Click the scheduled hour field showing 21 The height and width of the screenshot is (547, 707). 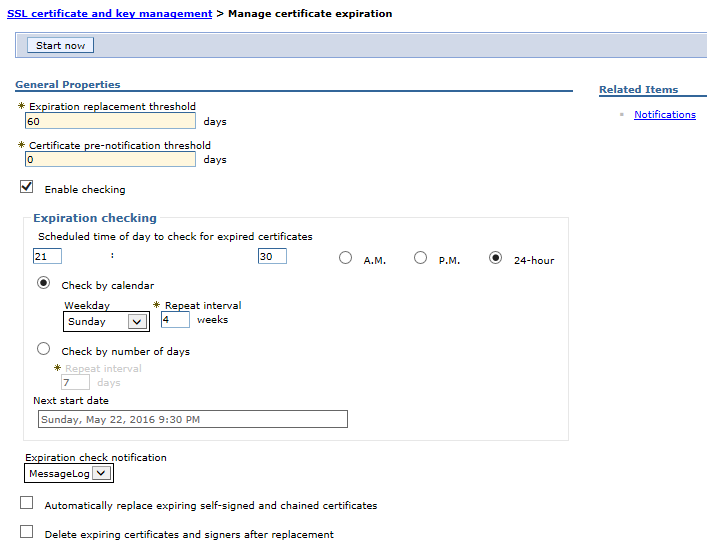(47, 256)
